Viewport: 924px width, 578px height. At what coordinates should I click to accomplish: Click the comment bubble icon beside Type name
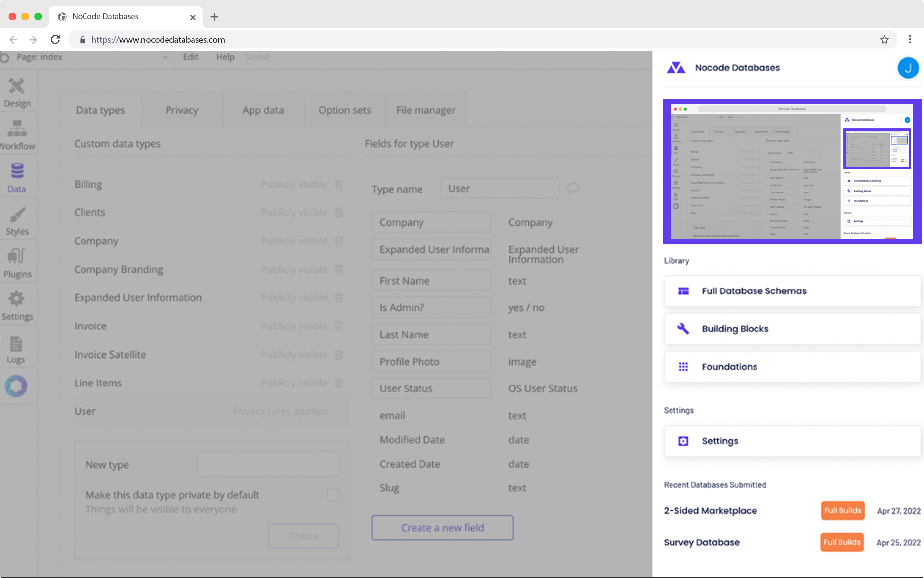pos(573,188)
